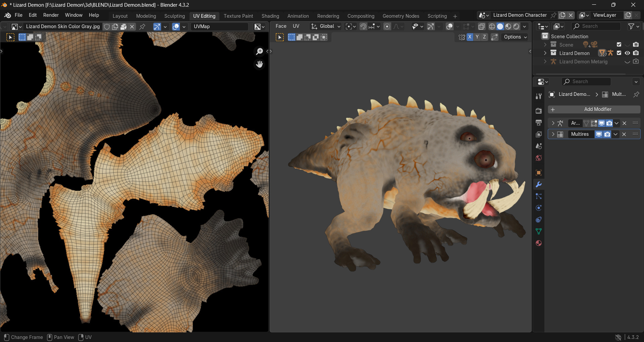Duplicate image with the New Image copy icon
This screenshot has width=644, height=342.
coord(115,26)
